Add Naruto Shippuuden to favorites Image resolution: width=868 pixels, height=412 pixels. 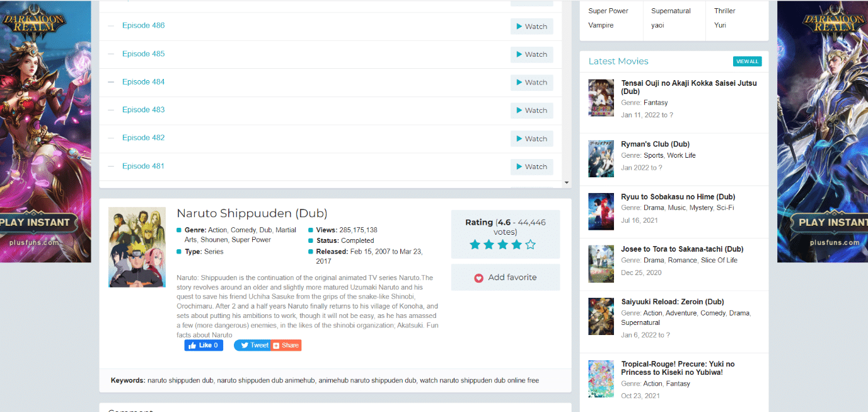point(506,278)
